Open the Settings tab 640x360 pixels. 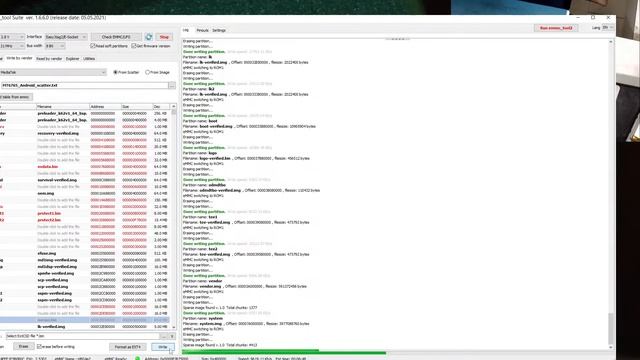pyautogui.click(x=219, y=30)
